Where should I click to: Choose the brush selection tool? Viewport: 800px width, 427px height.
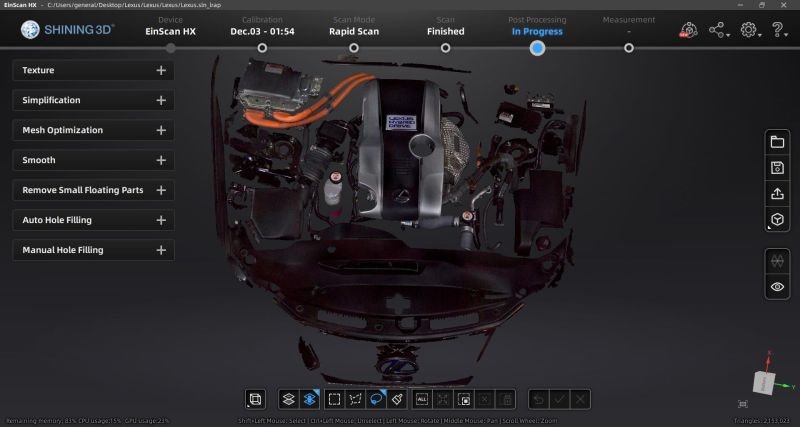tap(397, 399)
